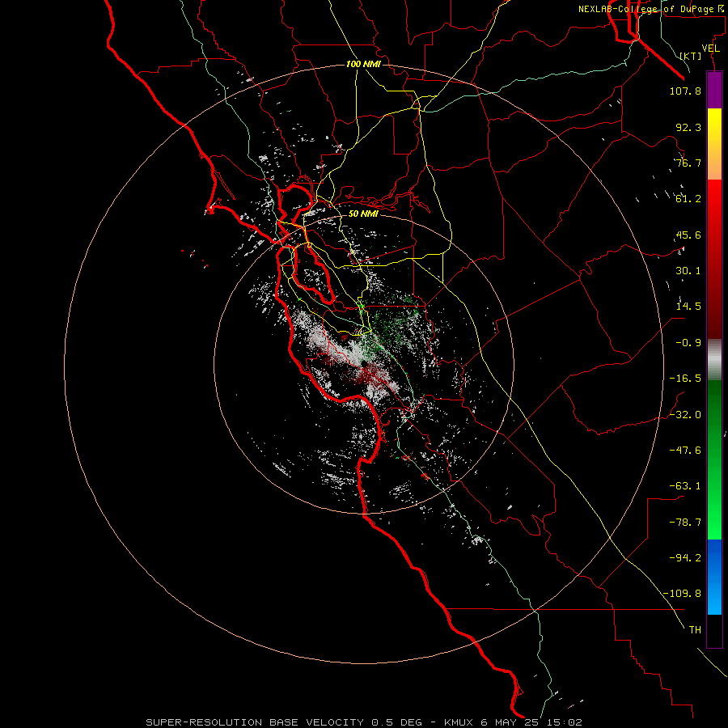This screenshot has height=728, width=728.
Task: Click the -63.1 legend value
Action: pyautogui.click(x=685, y=486)
